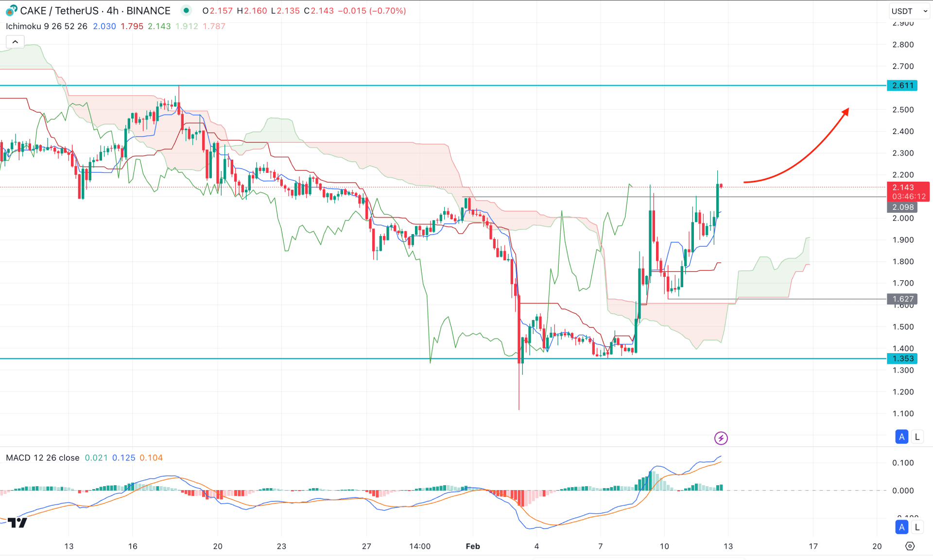Click the MACD value 0.125
933x560 pixels.
point(124,458)
